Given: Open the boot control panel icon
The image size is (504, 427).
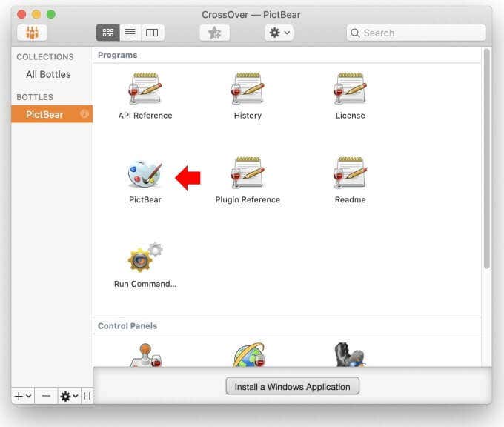Looking at the screenshot, I should (x=350, y=355).
